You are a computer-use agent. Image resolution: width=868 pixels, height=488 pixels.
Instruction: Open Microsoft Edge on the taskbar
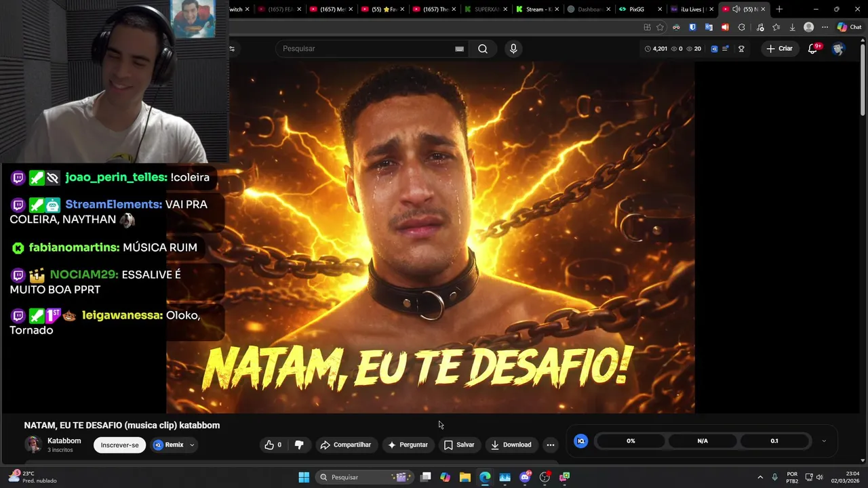[x=485, y=477]
